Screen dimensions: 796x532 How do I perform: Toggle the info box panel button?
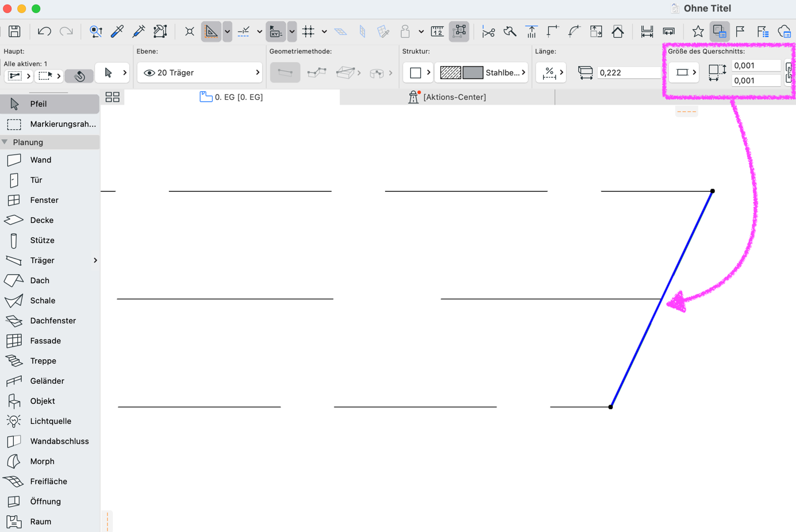point(720,32)
